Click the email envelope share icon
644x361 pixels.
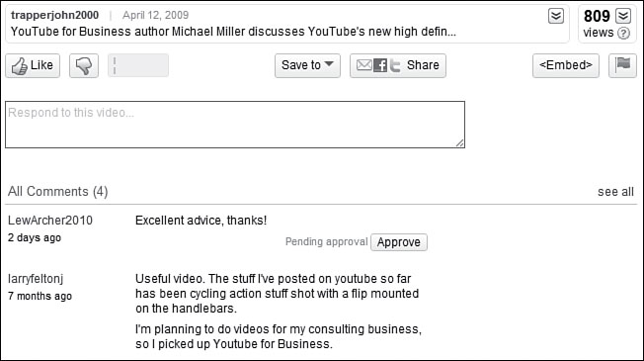tap(363, 65)
